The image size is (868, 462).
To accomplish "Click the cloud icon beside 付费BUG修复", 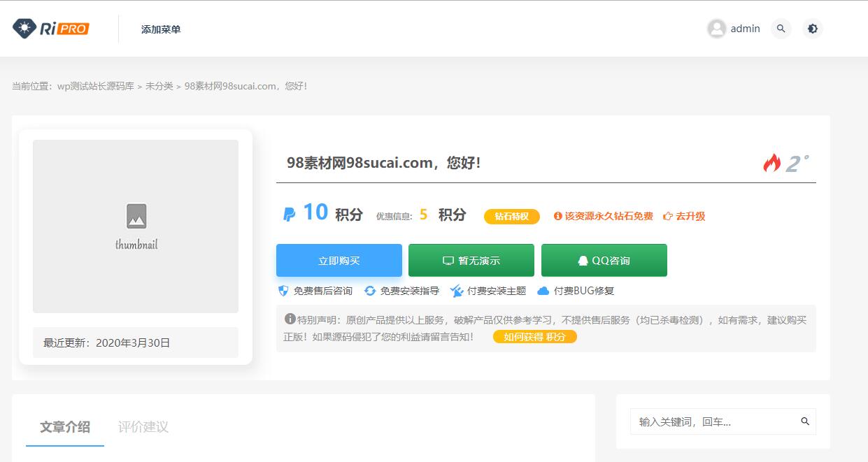I will click(542, 290).
